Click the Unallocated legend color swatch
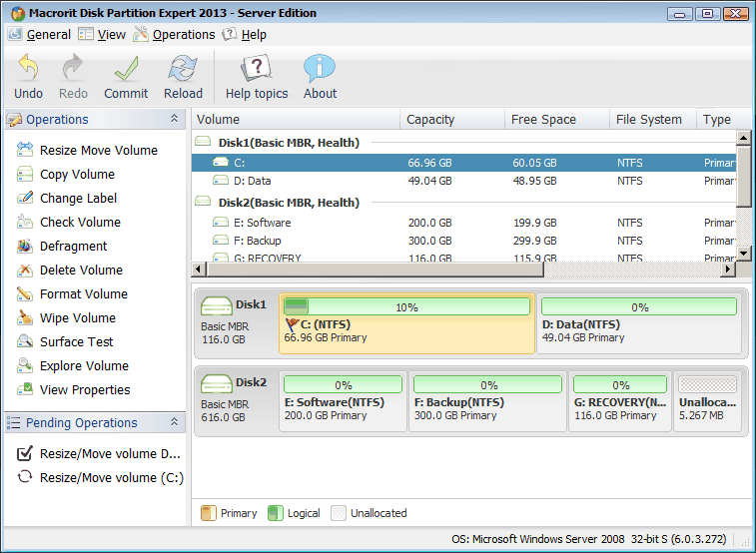 click(339, 513)
